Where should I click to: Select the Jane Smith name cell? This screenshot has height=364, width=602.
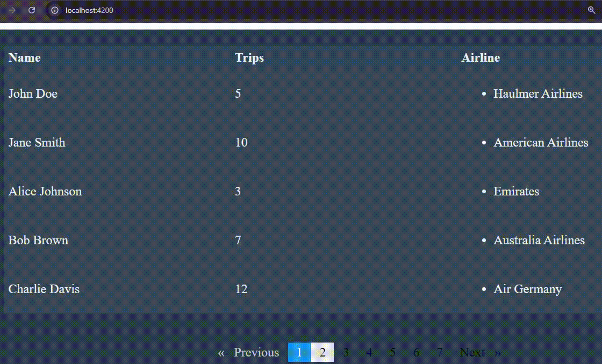[37, 142]
